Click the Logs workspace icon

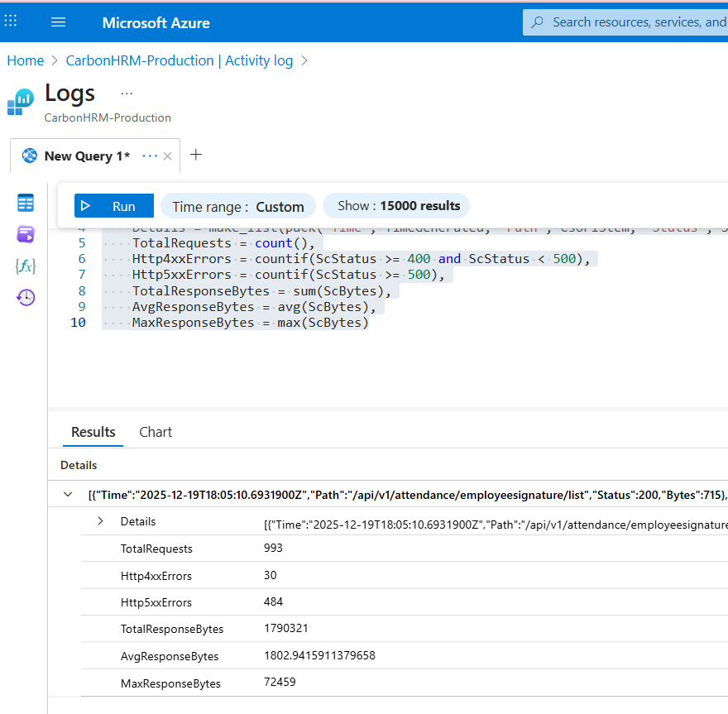point(21,102)
